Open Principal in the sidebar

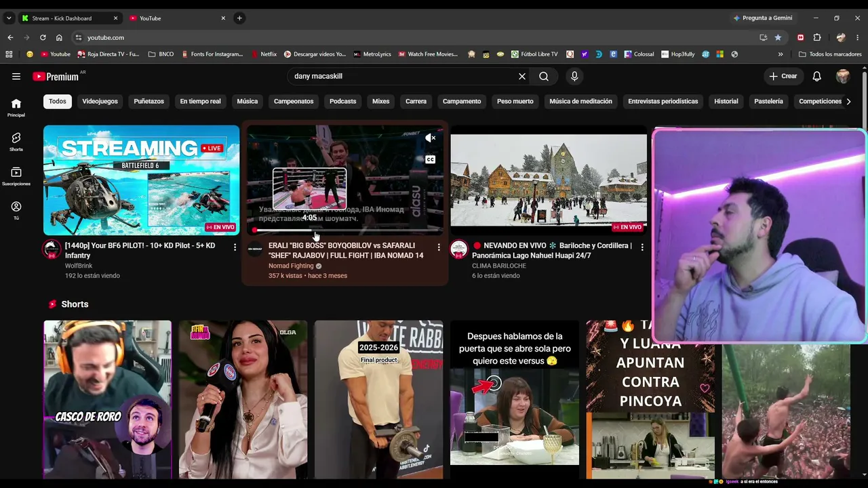pyautogui.click(x=16, y=107)
